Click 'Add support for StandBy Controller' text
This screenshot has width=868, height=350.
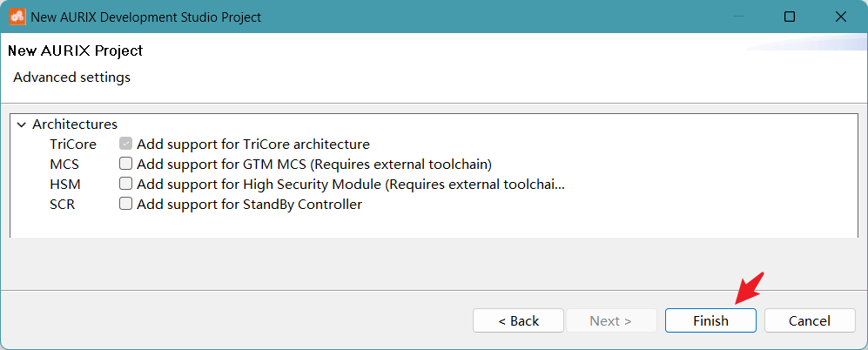pyautogui.click(x=250, y=205)
